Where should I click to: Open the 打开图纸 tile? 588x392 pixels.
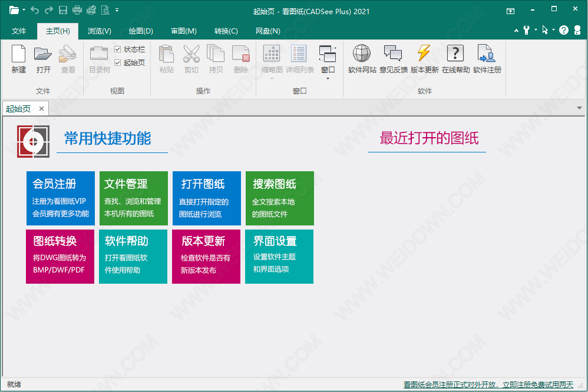click(x=207, y=198)
